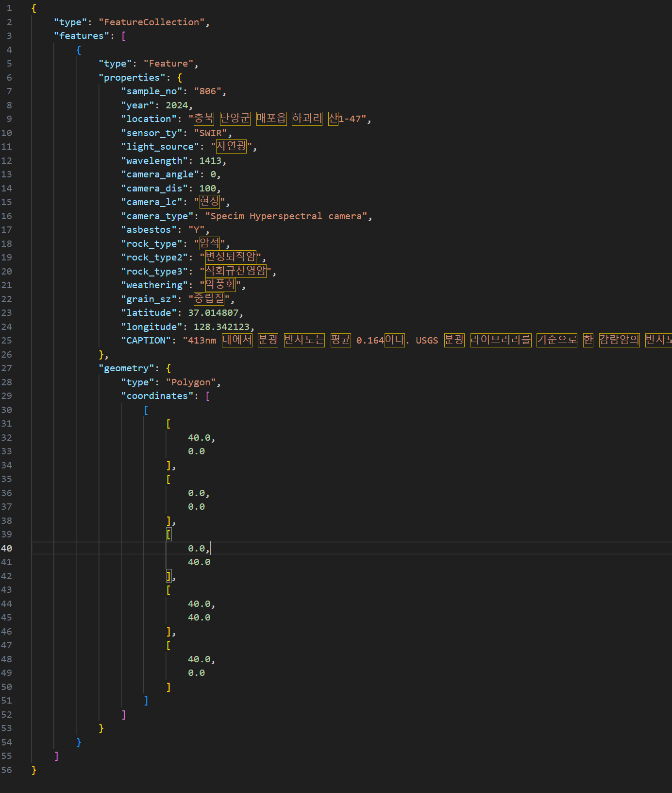Image resolution: width=672 pixels, height=793 pixels.
Task: Click the wavelength value 1413
Action: tap(210, 160)
